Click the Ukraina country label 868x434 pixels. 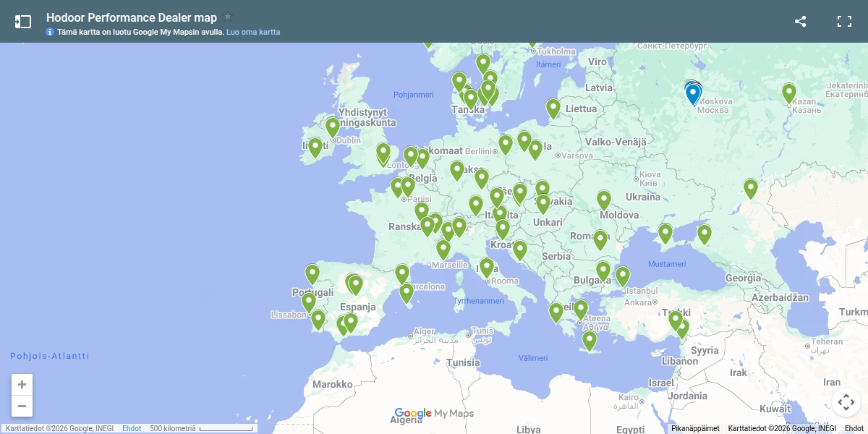643,197
